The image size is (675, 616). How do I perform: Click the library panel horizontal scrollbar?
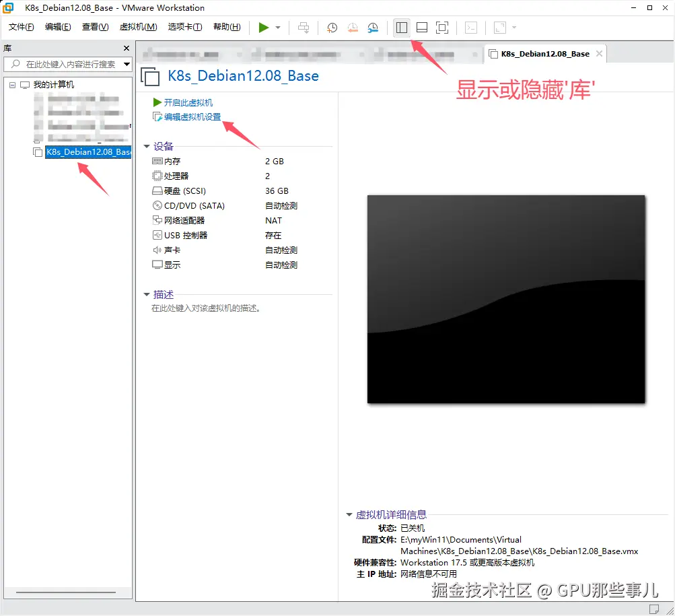pyautogui.click(x=66, y=592)
